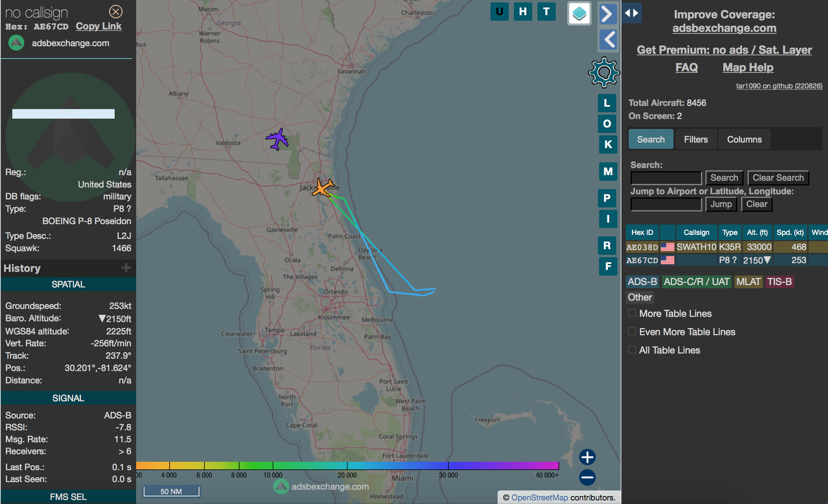Screen dimensions: 828x504
Task: Click the P map button
Action: click(x=607, y=198)
